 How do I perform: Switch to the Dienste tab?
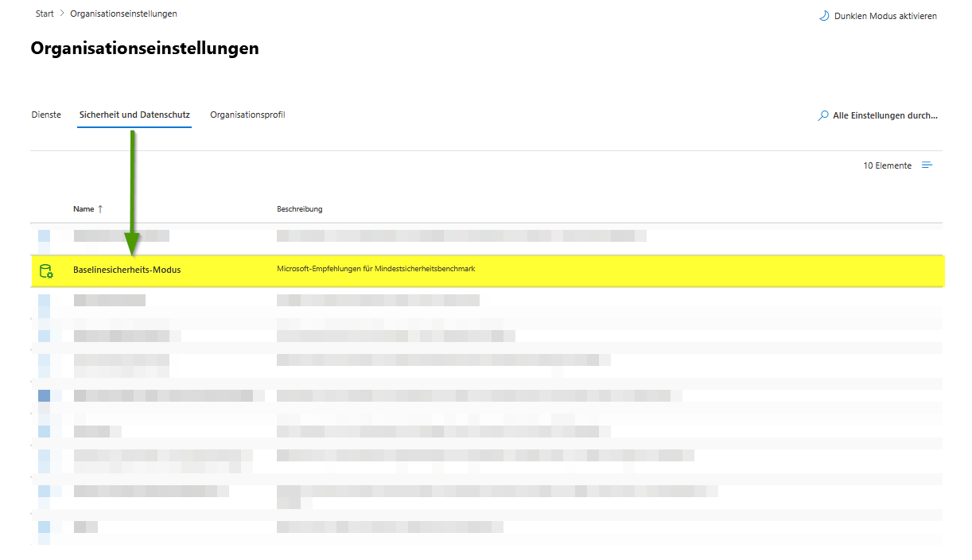tap(46, 115)
